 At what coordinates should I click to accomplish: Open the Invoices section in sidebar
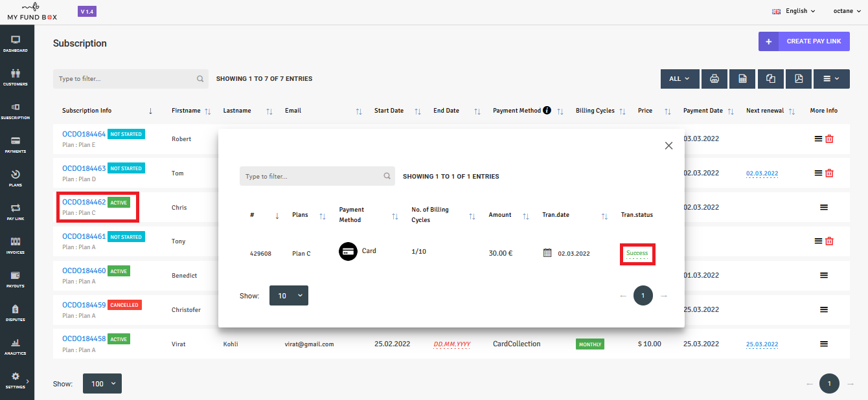coord(16,245)
